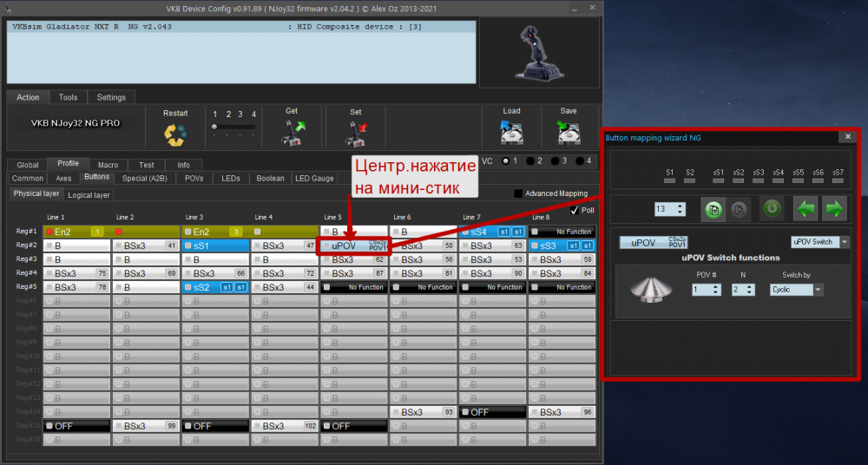Click the joystick device picture

[x=539, y=53]
